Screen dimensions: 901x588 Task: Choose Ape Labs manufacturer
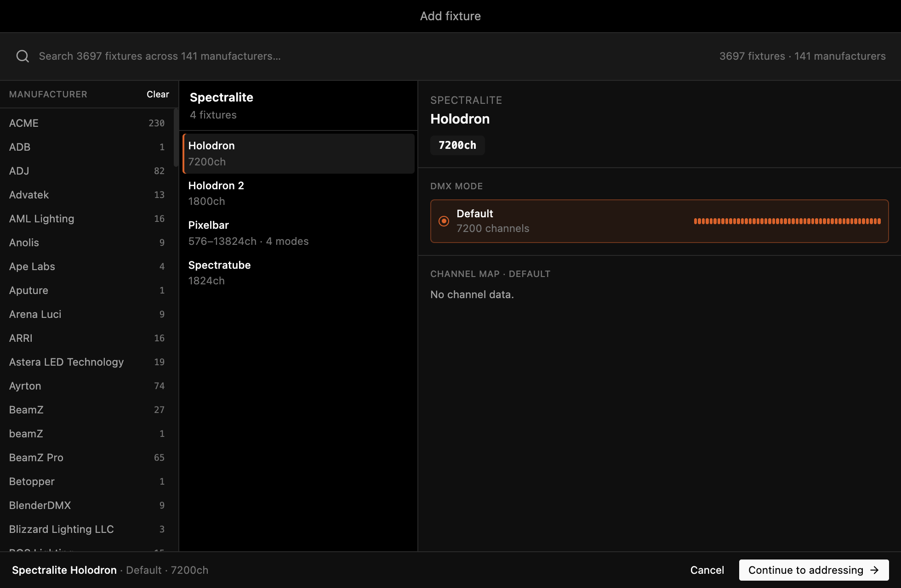point(87,266)
